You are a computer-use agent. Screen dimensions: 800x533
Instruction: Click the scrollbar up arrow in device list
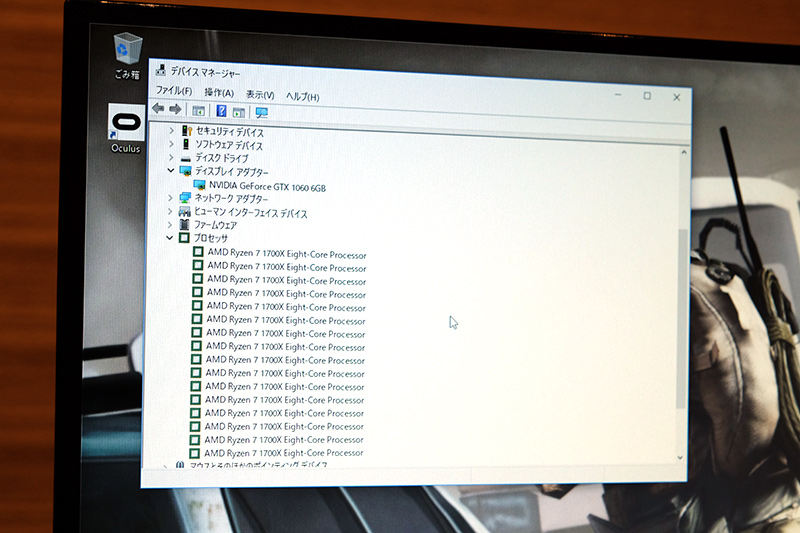(x=684, y=152)
